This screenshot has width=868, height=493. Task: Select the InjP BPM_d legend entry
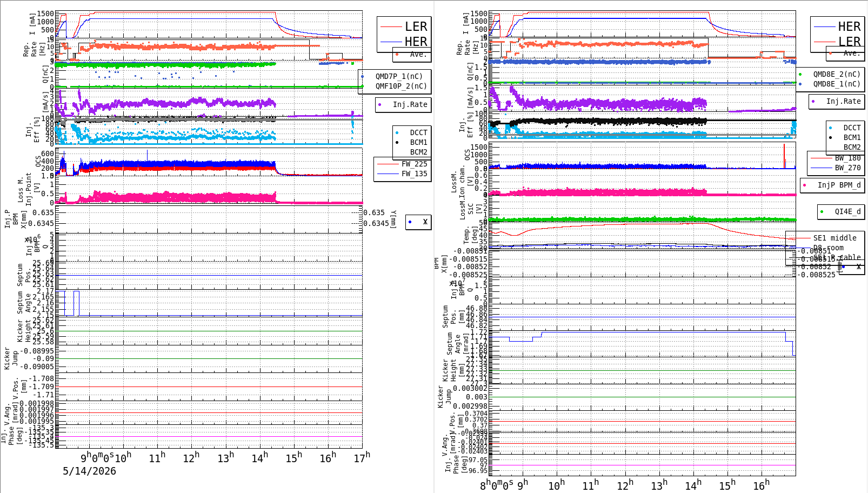839,185
